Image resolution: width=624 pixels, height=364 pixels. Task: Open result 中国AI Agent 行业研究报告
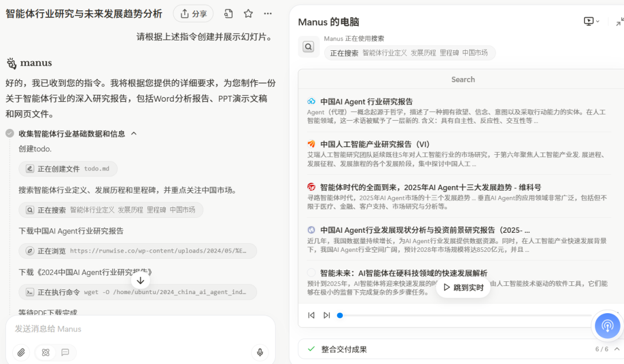[x=366, y=102]
